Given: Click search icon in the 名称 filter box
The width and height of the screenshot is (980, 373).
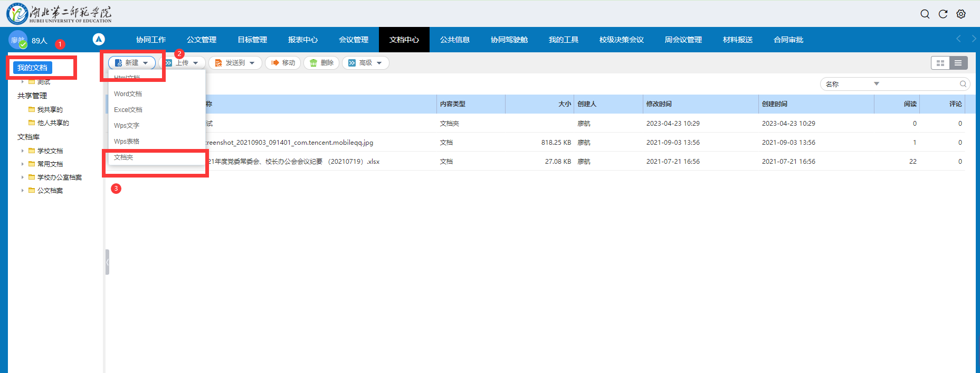Looking at the screenshot, I should 963,84.
